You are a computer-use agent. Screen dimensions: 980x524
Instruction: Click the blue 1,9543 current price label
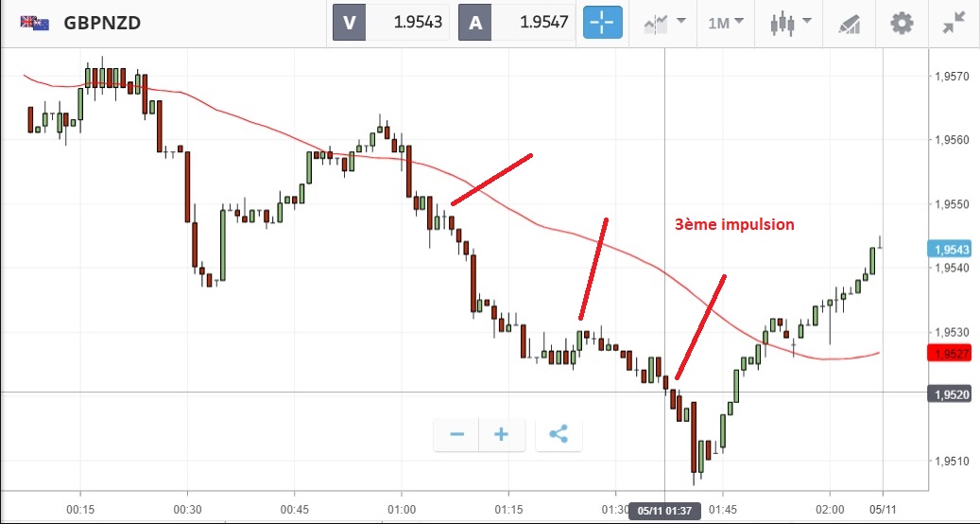tap(949, 250)
